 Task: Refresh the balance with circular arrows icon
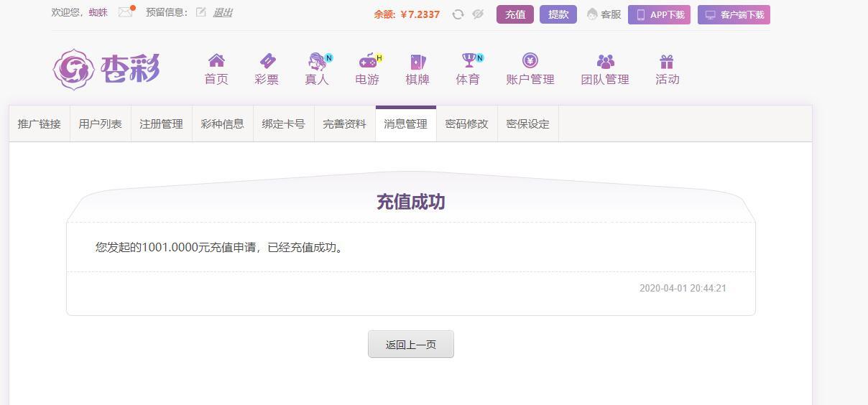pos(458,14)
